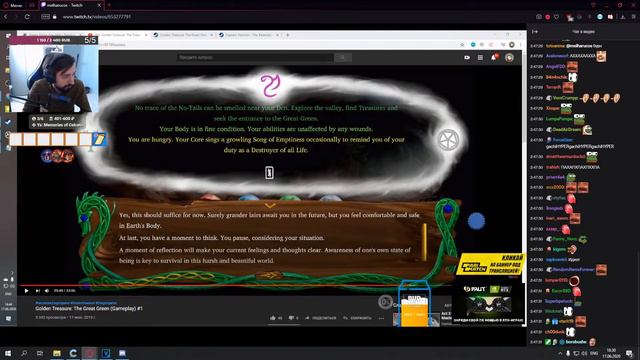Click the ENG language indicator

point(594,353)
